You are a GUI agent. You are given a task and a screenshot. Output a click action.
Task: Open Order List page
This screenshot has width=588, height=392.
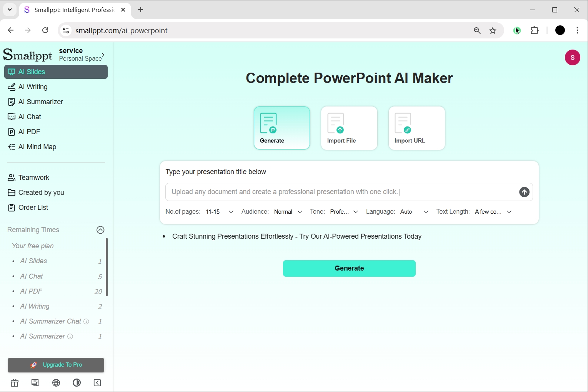tap(33, 208)
